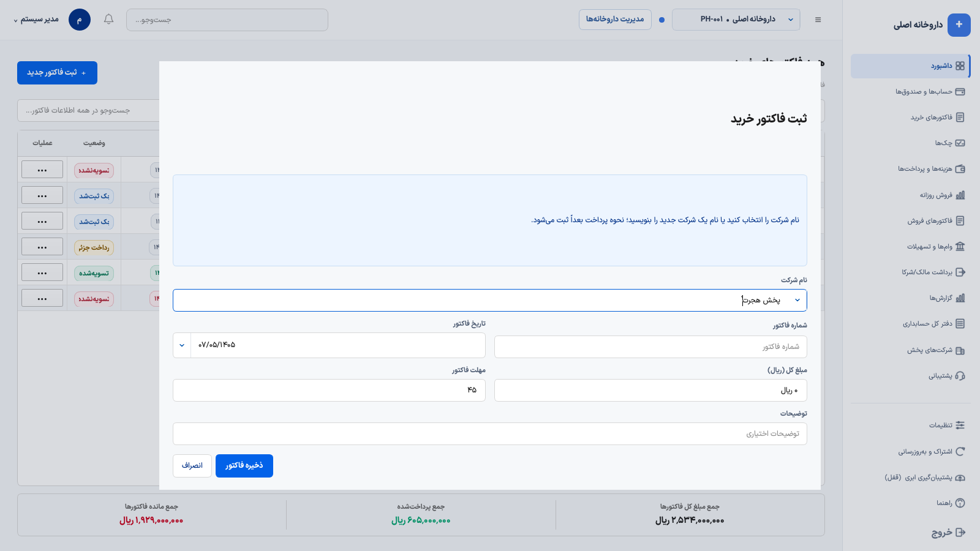The width and height of the screenshot is (980, 551).
Task: Click the خروج logout icon
Action: pos(960,533)
